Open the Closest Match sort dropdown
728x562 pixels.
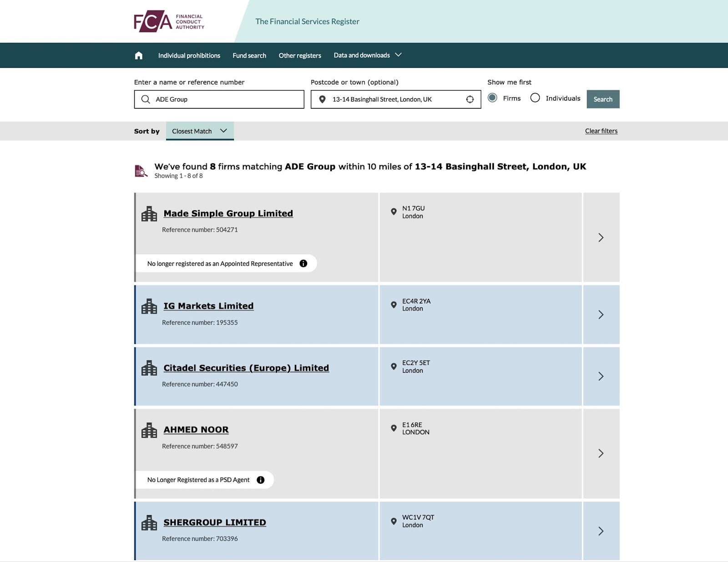(x=200, y=131)
